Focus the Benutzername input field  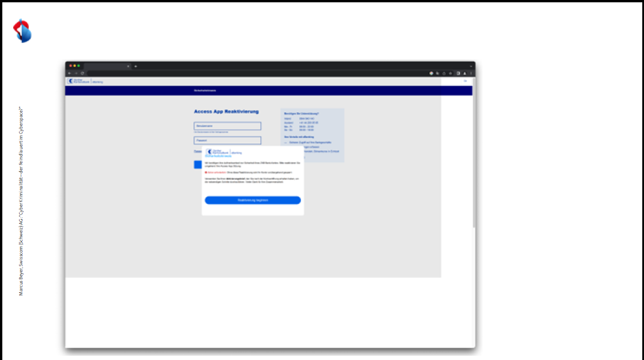[228, 126]
